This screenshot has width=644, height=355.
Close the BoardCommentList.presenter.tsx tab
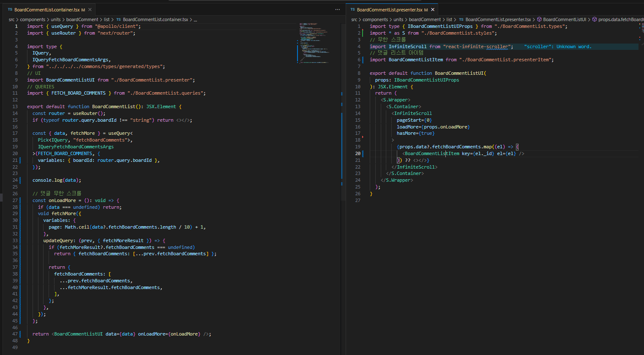click(x=433, y=10)
